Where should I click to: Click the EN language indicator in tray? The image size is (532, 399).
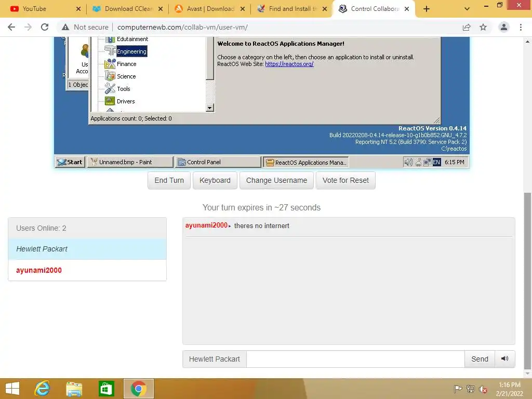(436, 162)
